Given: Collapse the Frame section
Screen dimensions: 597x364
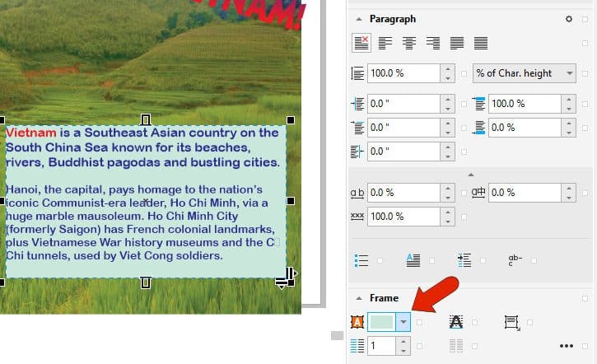Looking at the screenshot, I should [x=358, y=298].
